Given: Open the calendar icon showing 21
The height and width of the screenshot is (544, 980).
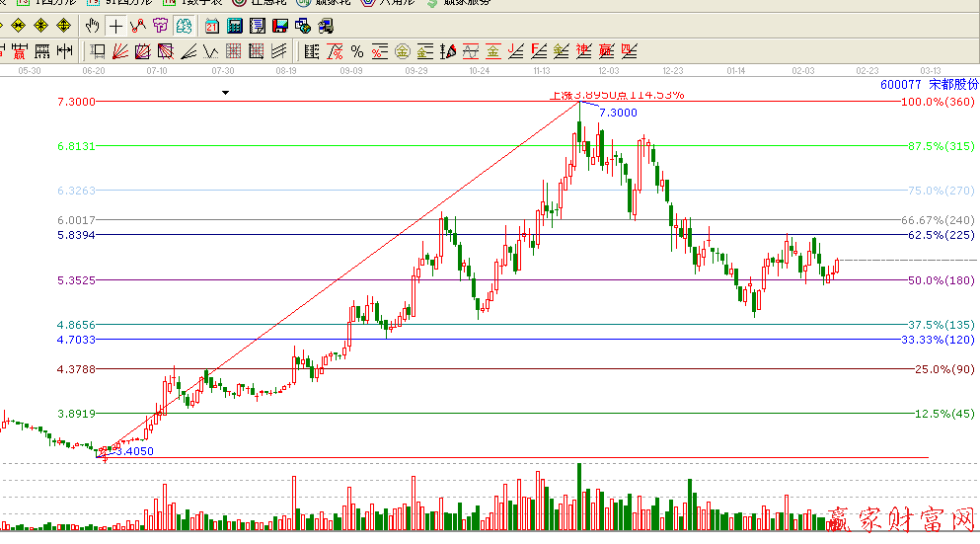Looking at the screenshot, I should [x=212, y=26].
